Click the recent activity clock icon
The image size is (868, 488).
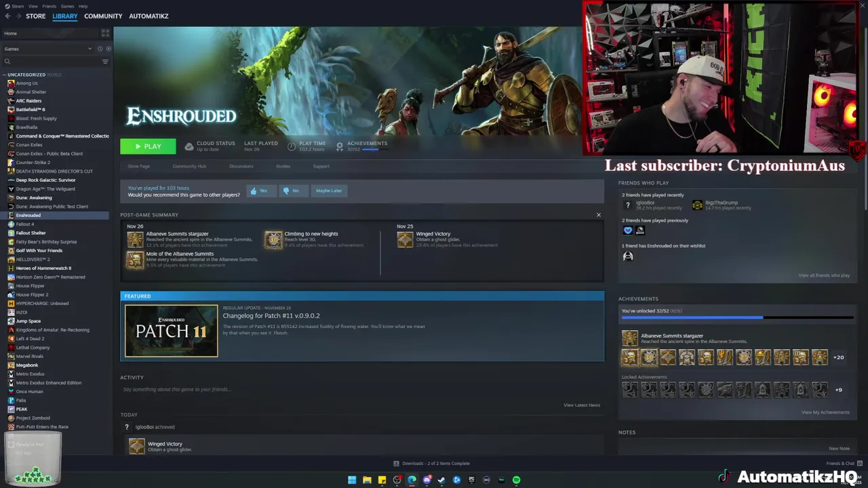[x=100, y=49]
